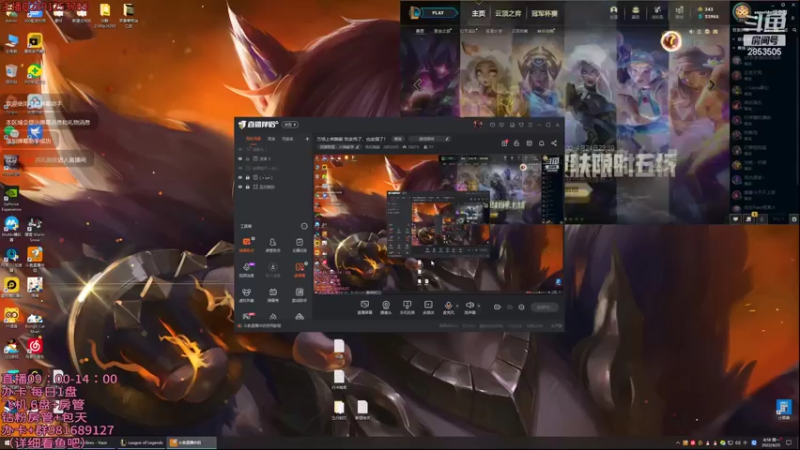
Task: Open the task list toolbox tool in the first row
Action: click(x=299, y=244)
